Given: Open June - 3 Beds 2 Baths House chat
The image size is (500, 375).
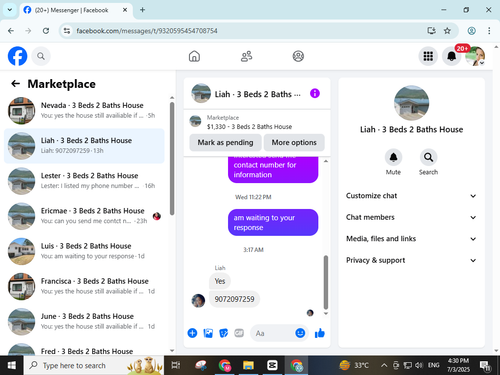Looking at the screenshot, I should 84,322.
